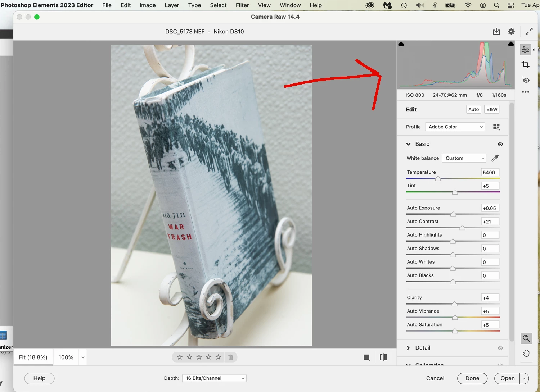
Task: Open the Layer menu
Action: (172, 5)
